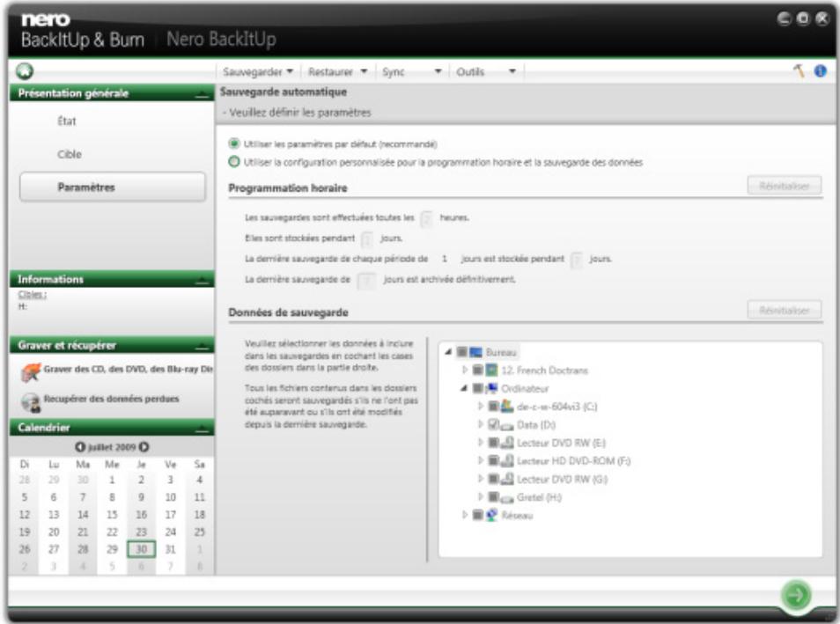The height and width of the screenshot is (624, 840).
Task: Open the Sync menu
Action: (x=411, y=71)
